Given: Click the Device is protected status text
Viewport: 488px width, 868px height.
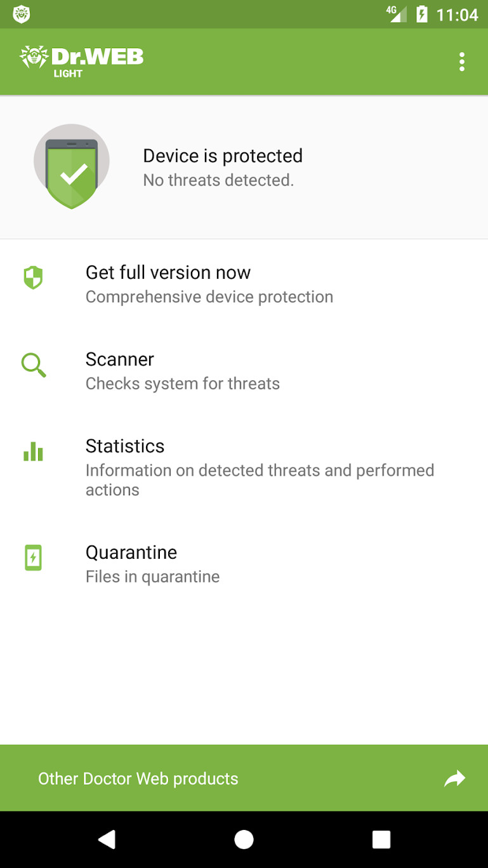Looking at the screenshot, I should click(223, 156).
